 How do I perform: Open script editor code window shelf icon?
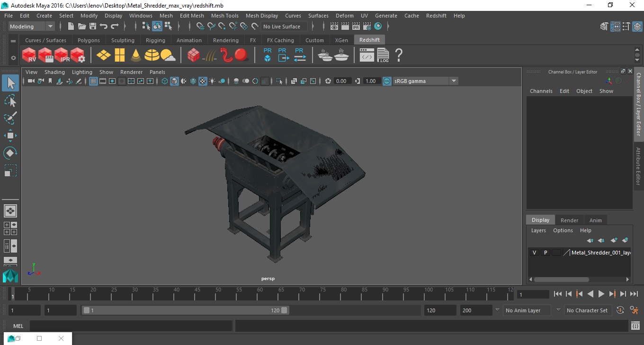367,55
